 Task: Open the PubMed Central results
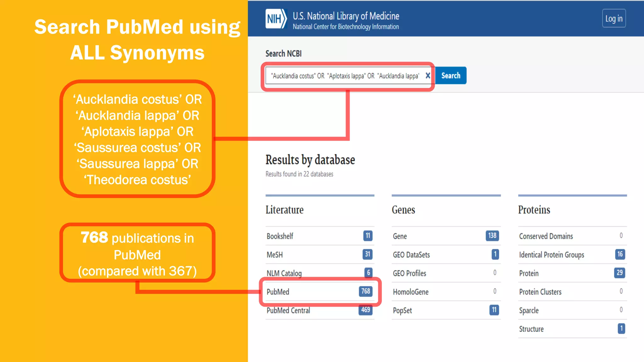click(x=320, y=310)
